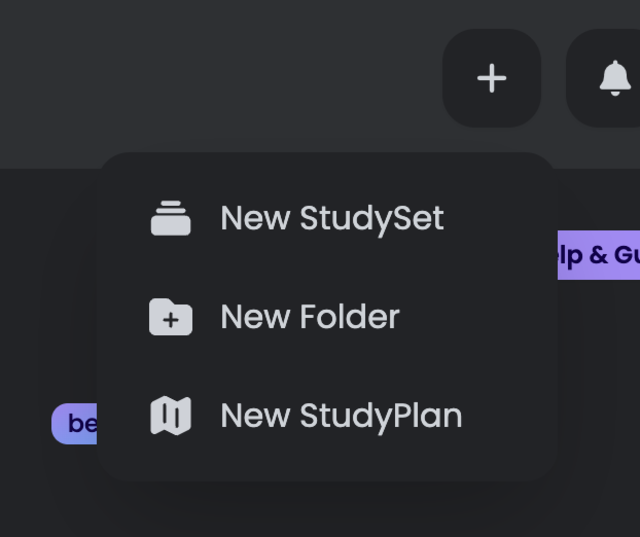The image size is (640, 537).
Task: Click the folder-plus icon
Action: [x=171, y=317]
